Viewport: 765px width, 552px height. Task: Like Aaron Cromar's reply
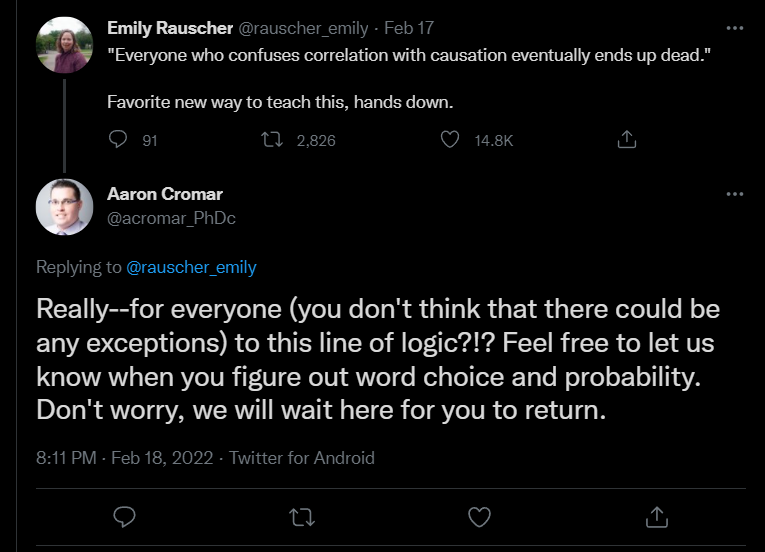480,516
